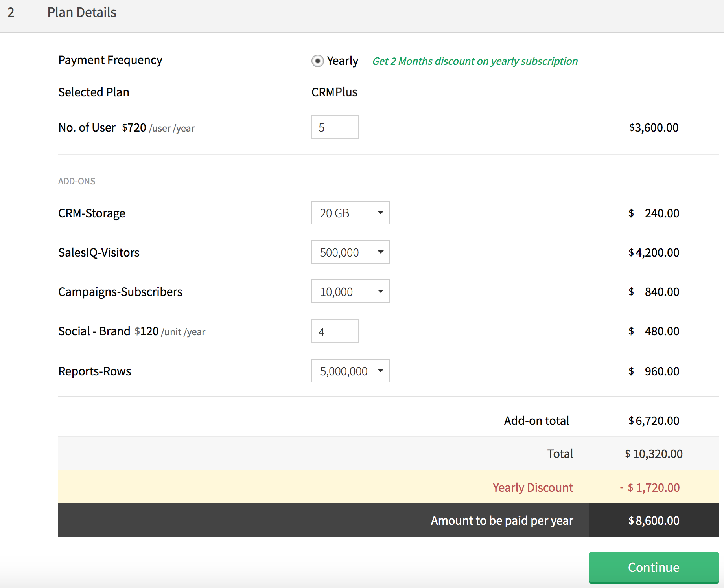Expand the Reports-Rows dropdown arrow

click(x=380, y=371)
